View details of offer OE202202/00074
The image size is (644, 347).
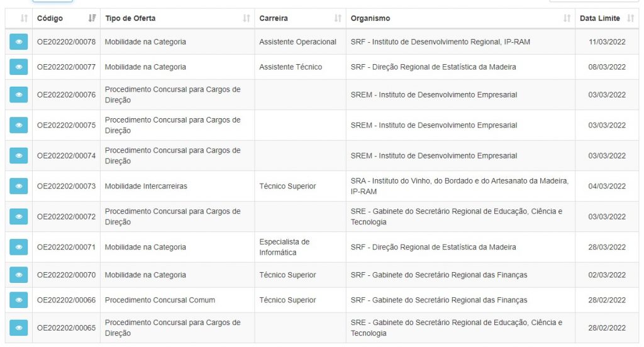click(x=18, y=156)
